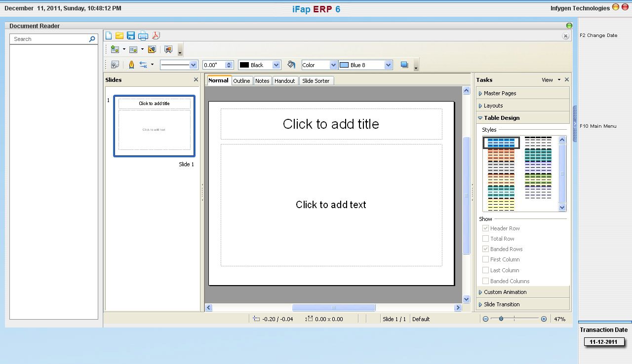The width and height of the screenshot is (632, 364).
Task: Expand the Slide Transition section
Action: [523, 304]
